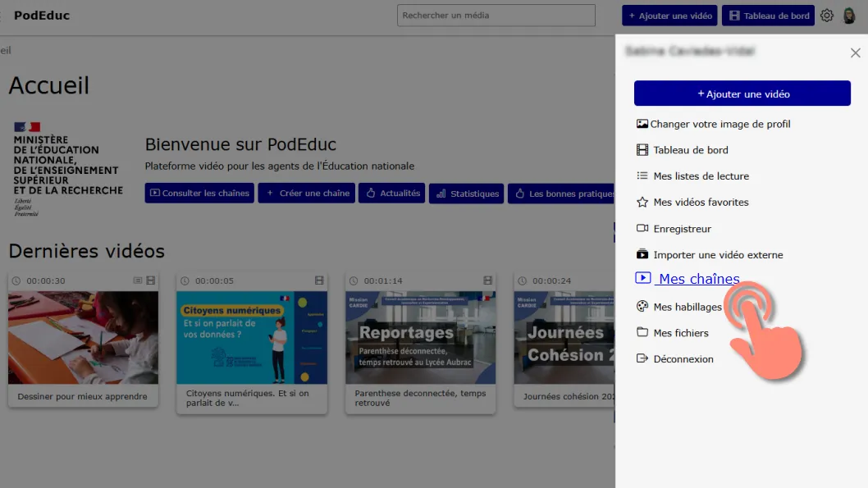Open the 'Statistiques' button
This screenshot has height=488, width=868.
(466, 193)
